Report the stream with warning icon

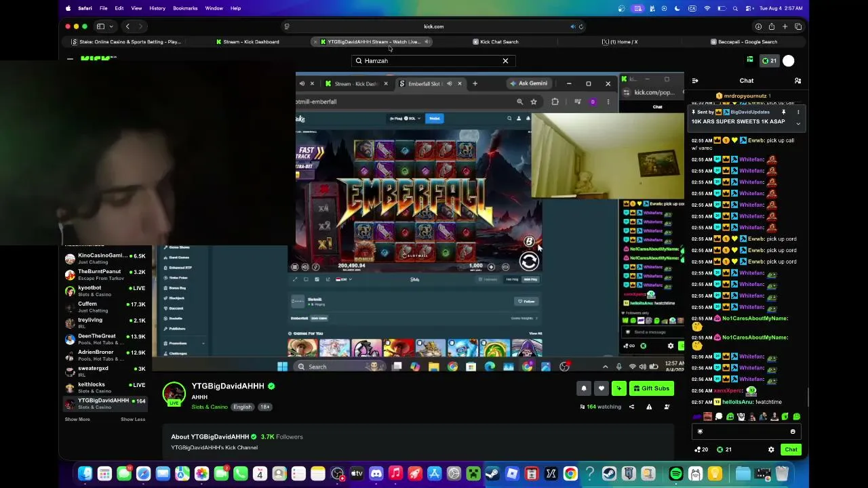coord(649,407)
